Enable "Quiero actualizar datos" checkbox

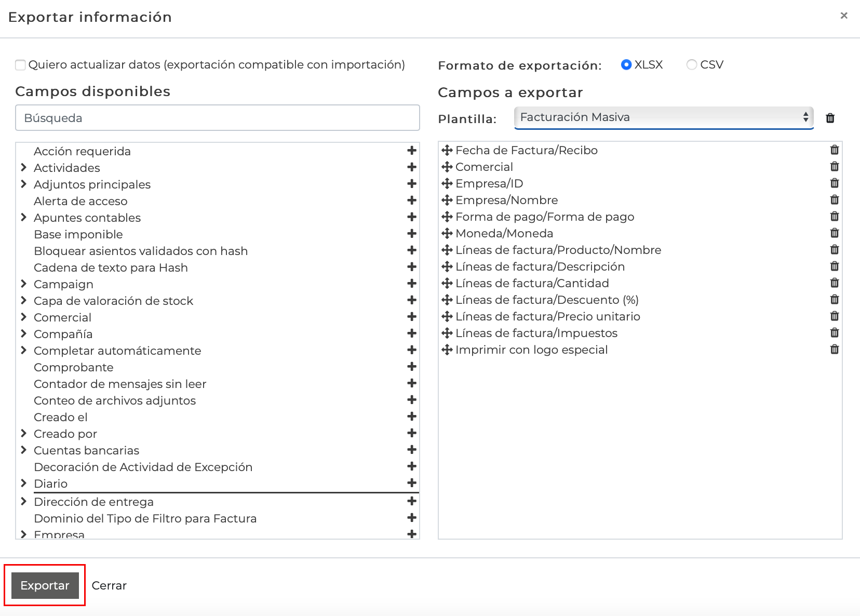point(20,64)
